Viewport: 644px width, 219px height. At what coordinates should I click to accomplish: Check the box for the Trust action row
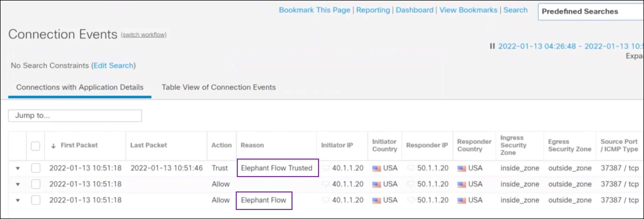point(36,168)
